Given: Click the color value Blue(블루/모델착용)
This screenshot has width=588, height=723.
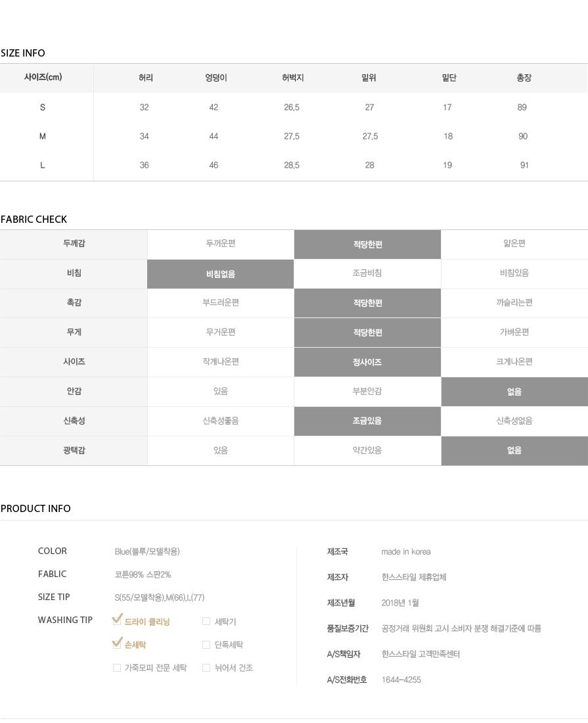Looking at the screenshot, I should point(147,551).
